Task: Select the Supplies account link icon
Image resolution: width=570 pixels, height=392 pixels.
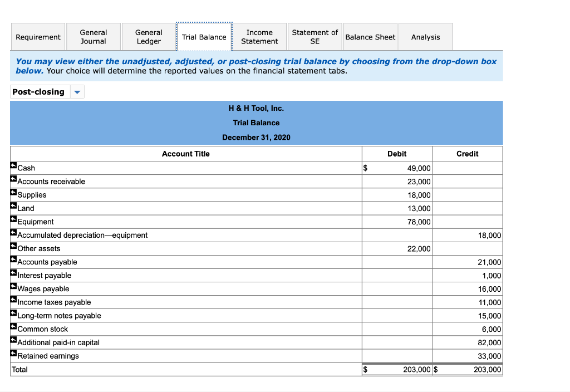Action: pos(13,192)
